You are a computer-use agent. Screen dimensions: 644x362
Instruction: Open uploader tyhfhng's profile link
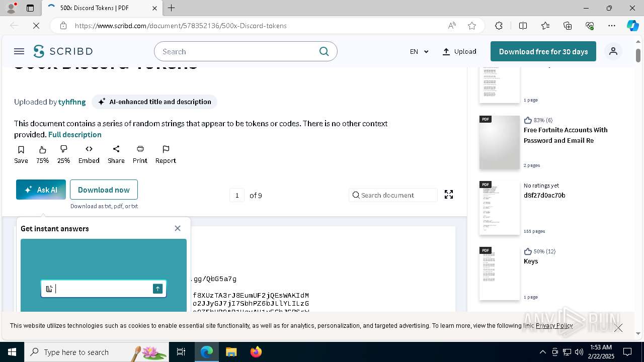(72, 102)
